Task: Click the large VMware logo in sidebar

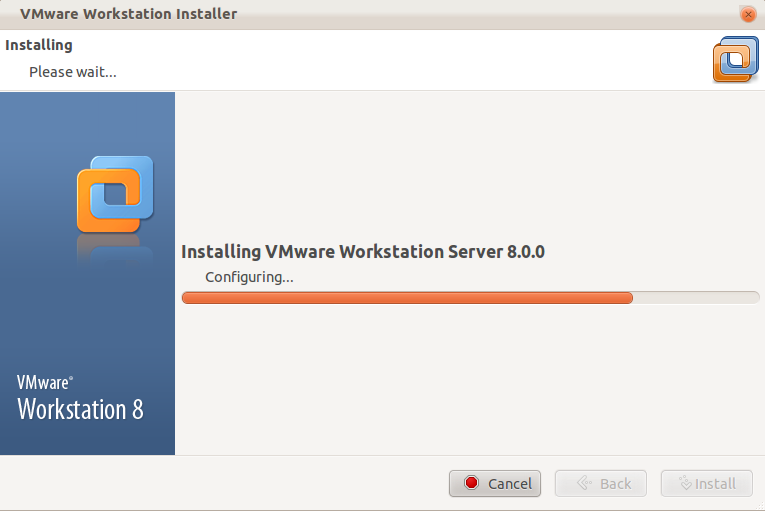Action: click(115, 194)
